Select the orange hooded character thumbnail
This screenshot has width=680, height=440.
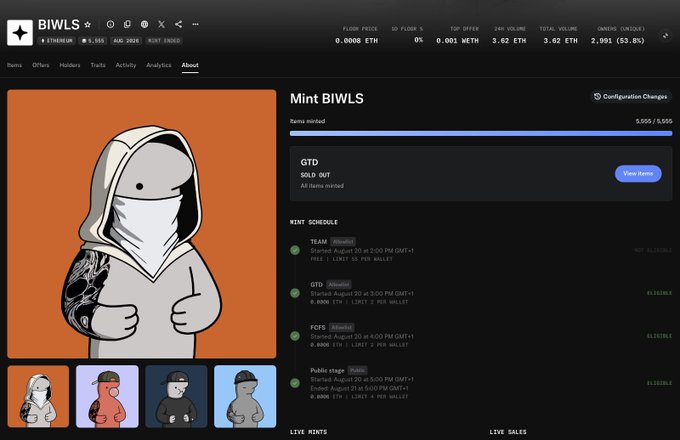[x=38, y=396]
